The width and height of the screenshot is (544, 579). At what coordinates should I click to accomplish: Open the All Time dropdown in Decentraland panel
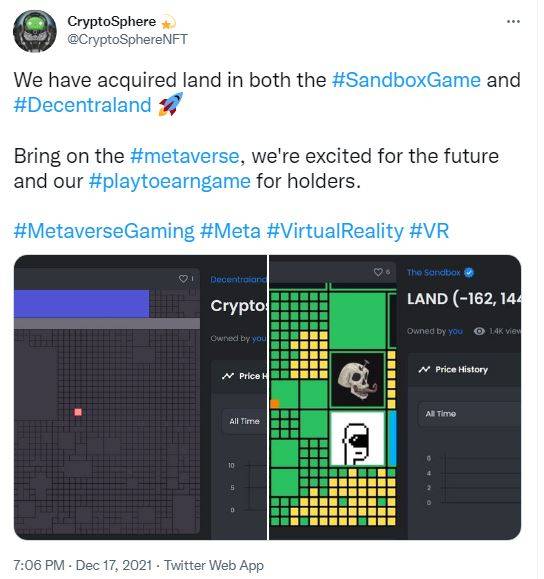244,421
